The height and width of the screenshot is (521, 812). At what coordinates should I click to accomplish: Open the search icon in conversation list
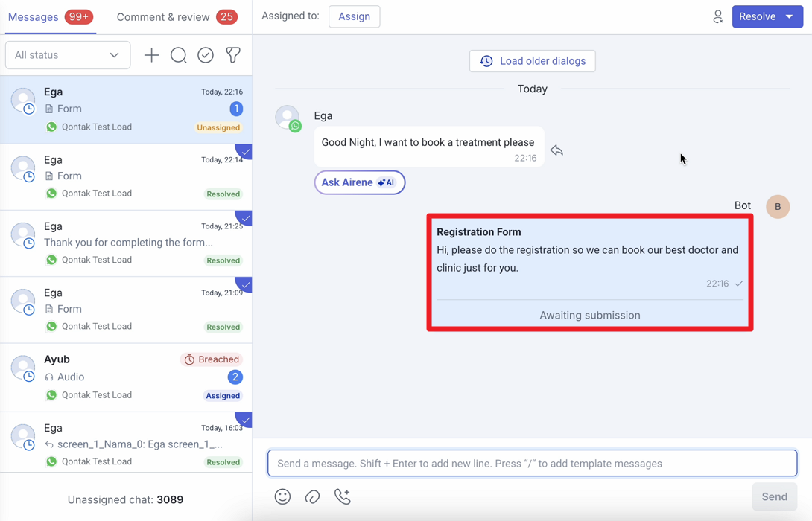pos(179,55)
